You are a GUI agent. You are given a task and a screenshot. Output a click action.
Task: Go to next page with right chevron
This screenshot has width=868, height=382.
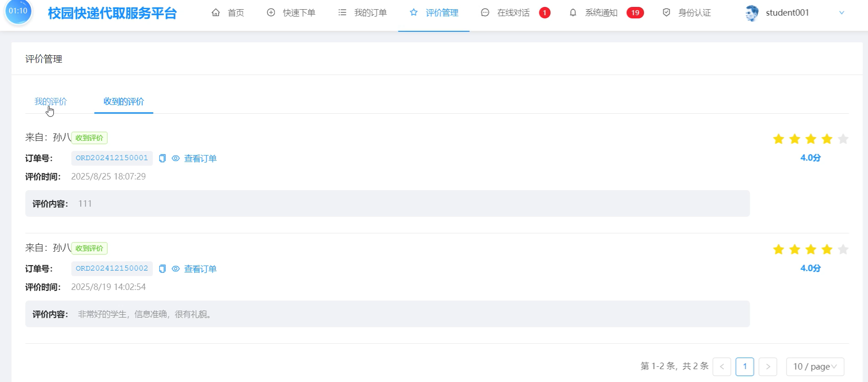768,367
